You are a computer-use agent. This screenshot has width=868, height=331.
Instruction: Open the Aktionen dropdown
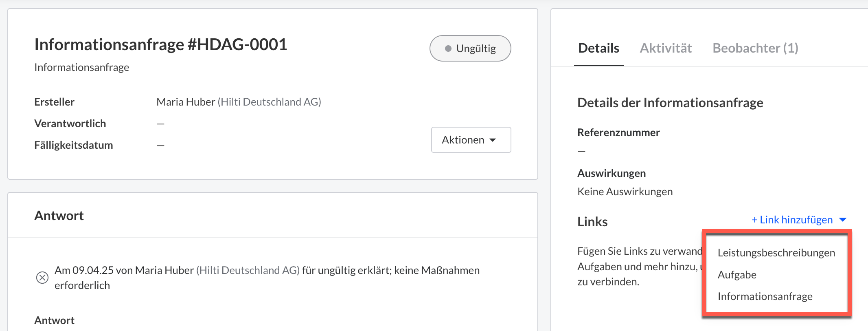(471, 140)
